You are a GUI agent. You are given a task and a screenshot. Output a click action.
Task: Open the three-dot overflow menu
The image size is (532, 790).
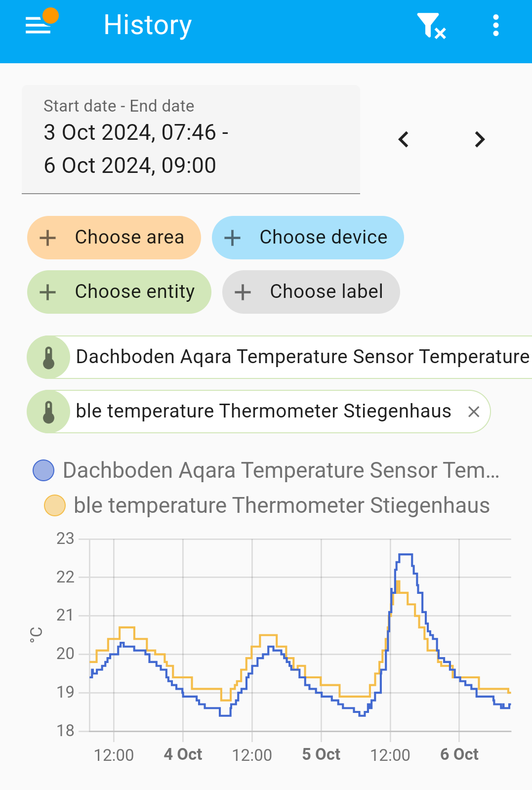(496, 26)
